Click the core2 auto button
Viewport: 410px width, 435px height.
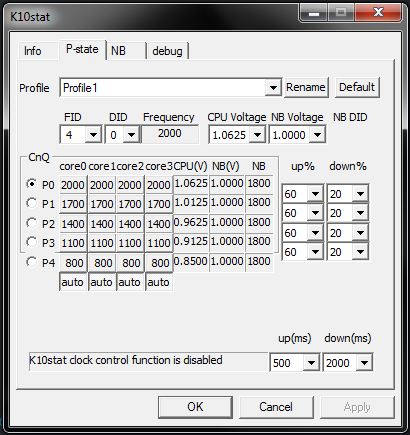click(x=130, y=282)
